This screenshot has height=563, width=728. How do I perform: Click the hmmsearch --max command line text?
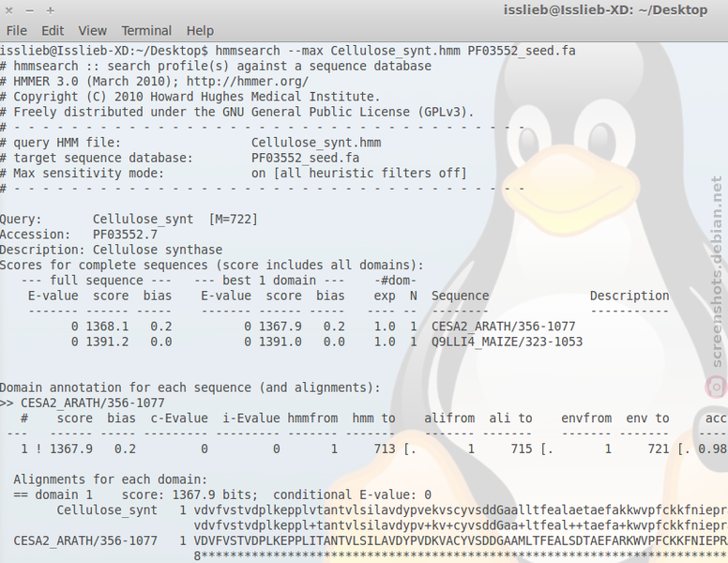click(395, 51)
